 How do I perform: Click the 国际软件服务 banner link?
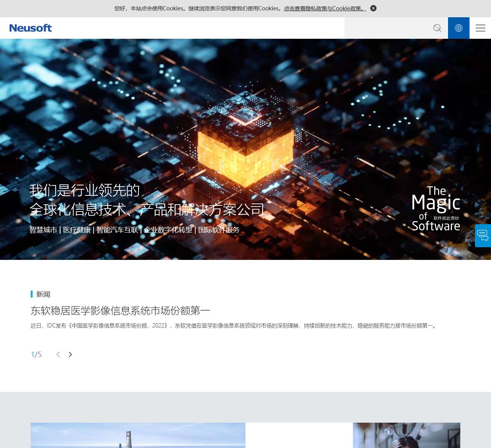click(219, 230)
